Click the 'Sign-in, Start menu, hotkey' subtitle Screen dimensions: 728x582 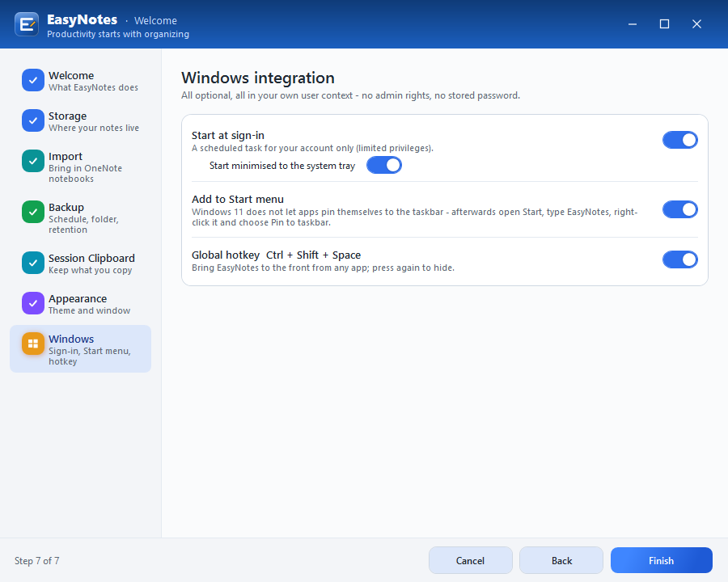(x=90, y=356)
